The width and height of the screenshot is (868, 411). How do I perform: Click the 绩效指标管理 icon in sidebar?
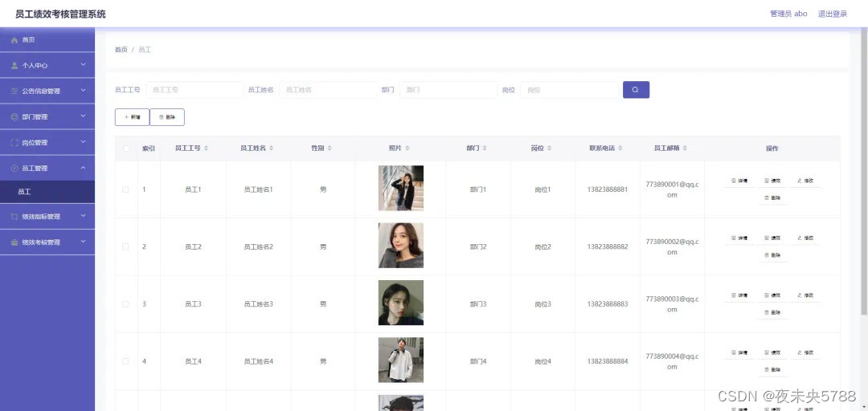[15, 217]
